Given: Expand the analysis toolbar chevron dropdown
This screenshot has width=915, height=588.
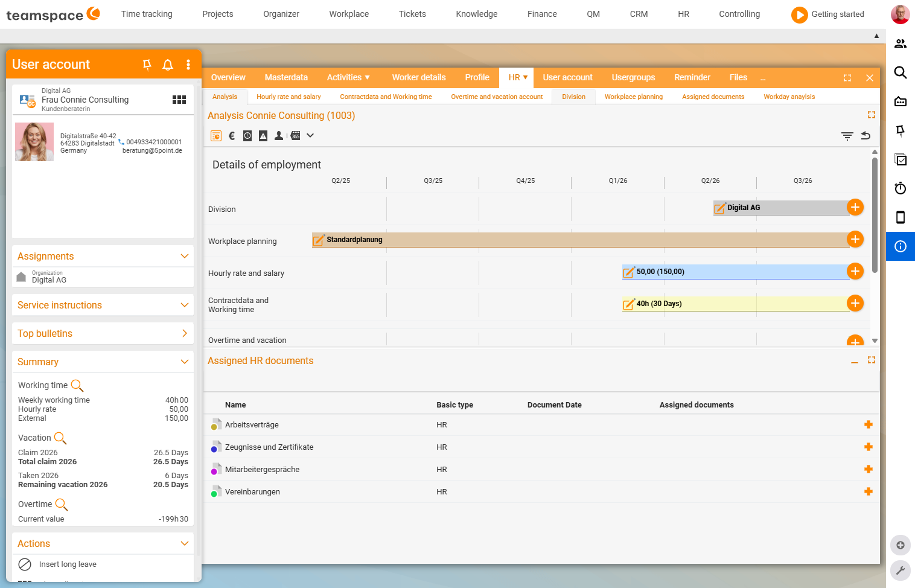Looking at the screenshot, I should tap(310, 136).
